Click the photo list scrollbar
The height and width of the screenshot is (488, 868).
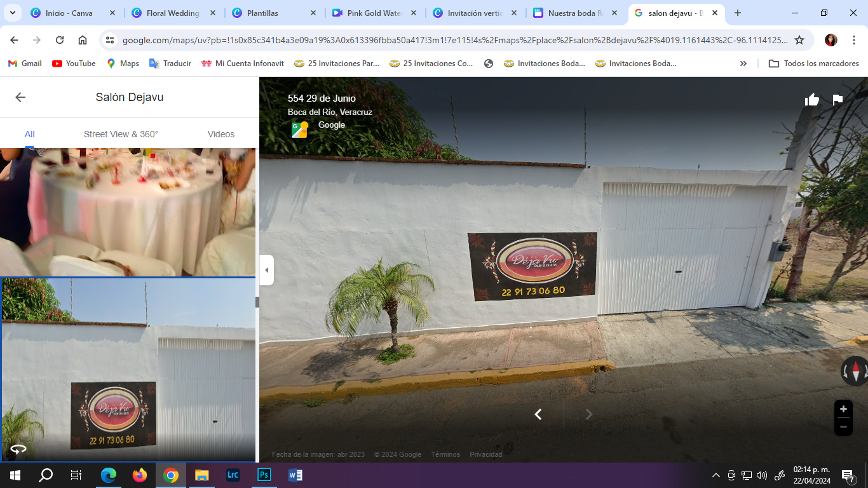coord(257,302)
